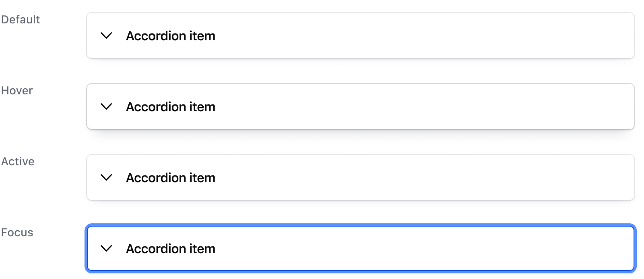Expand the Active state accordion via its title
The width and height of the screenshot is (644, 279).
coord(171,178)
